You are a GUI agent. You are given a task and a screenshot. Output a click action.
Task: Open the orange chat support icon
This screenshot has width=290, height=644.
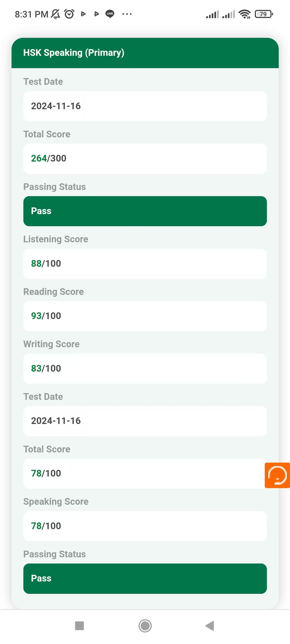(x=277, y=475)
